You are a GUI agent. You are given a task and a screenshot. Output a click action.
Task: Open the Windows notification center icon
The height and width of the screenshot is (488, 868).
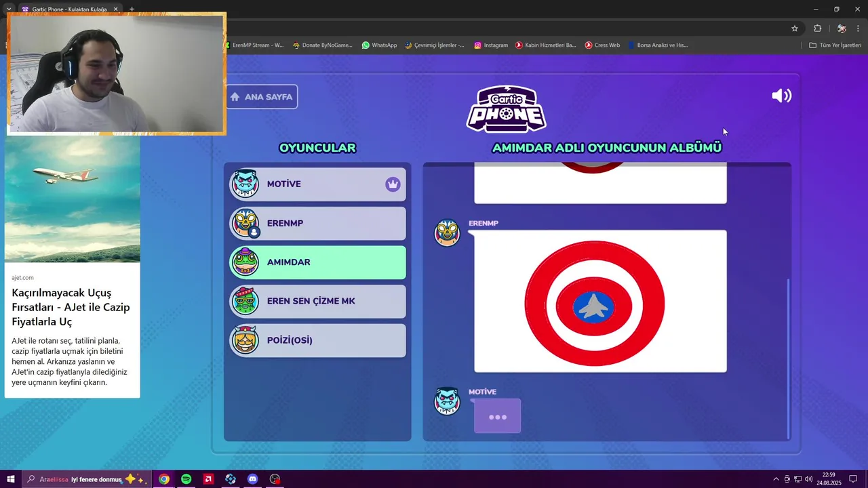click(853, 479)
